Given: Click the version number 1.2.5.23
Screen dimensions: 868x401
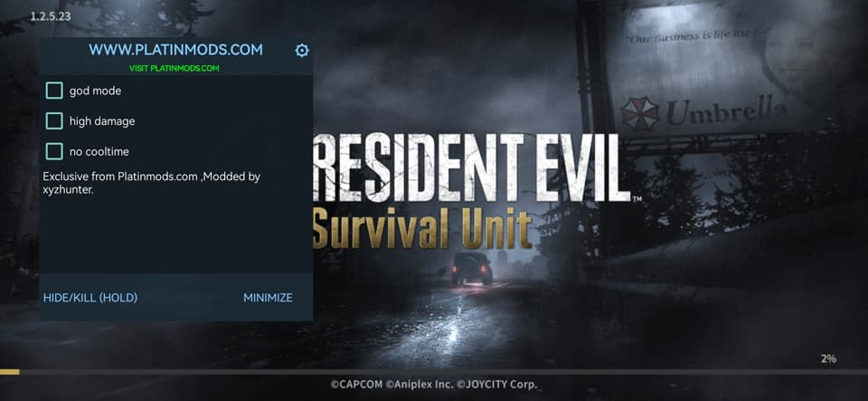Looking at the screenshot, I should 51,16.
